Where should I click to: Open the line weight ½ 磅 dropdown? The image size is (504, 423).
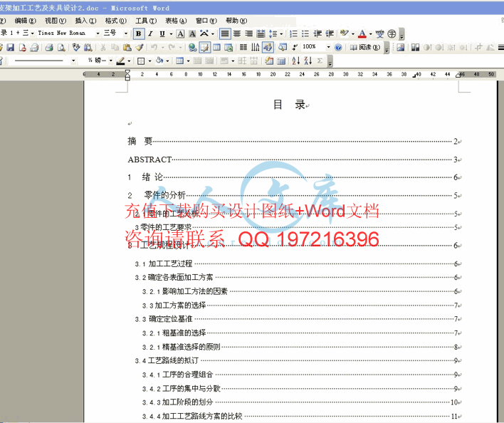pyautogui.click(x=110, y=61)
